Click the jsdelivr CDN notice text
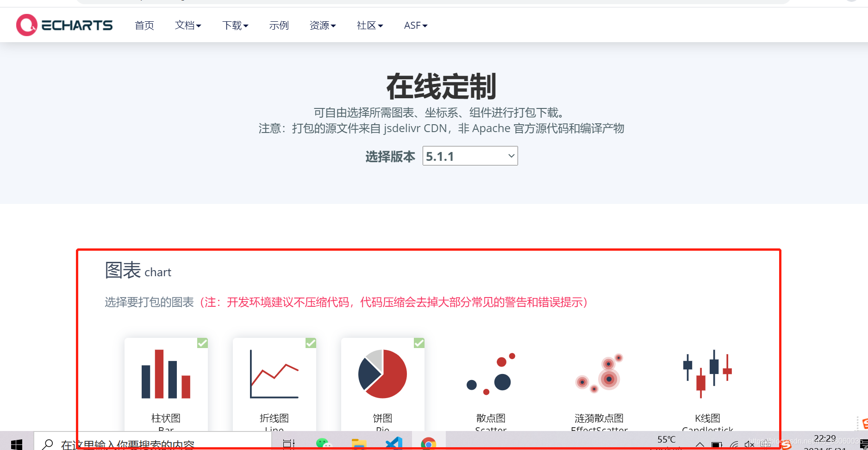Screen dimensions: 868x450 [441, 128]
